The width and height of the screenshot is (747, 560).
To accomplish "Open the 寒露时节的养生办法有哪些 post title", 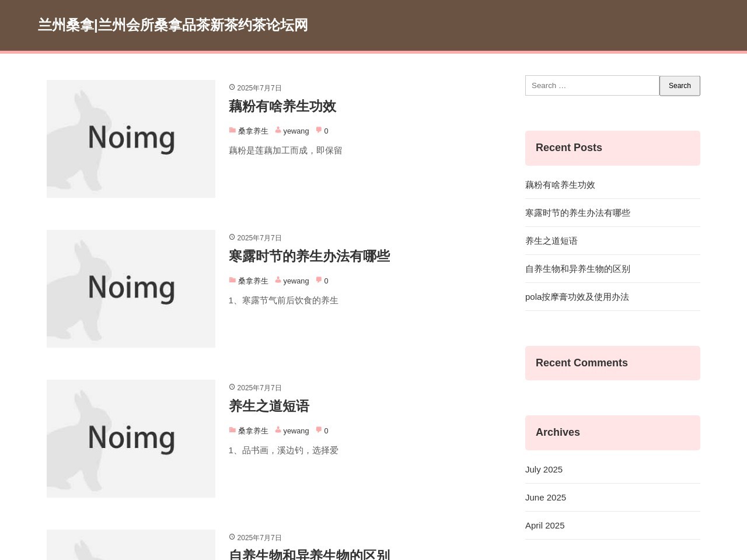I will pos(309,257).
